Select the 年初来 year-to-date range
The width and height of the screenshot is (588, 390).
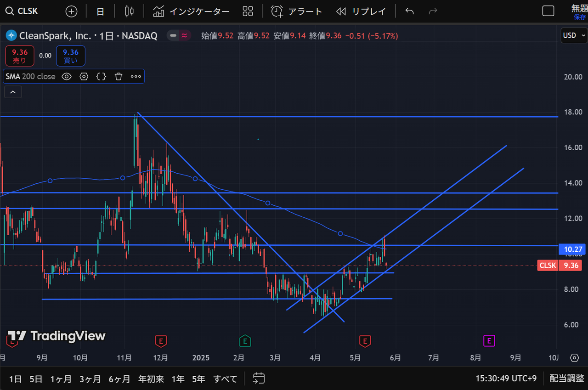click(x=151, y=379)
